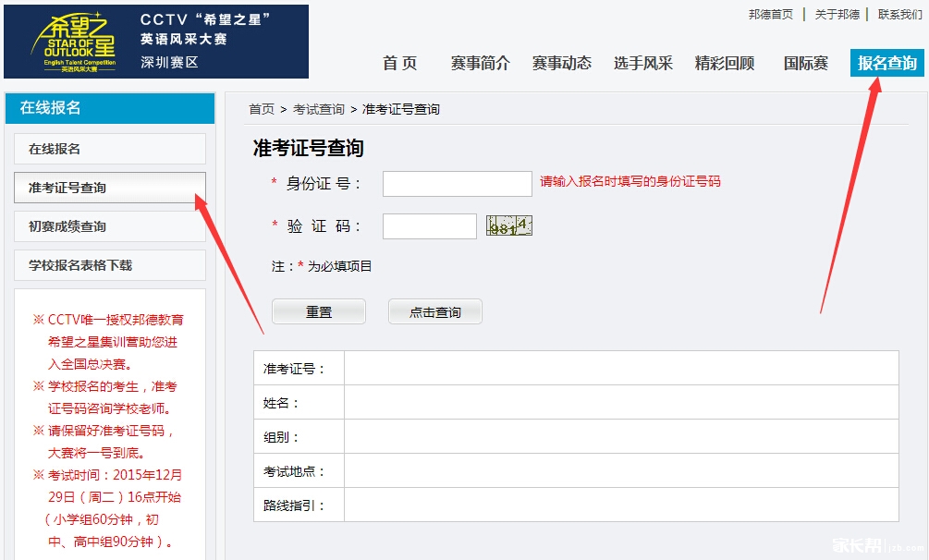Viewport: 929px width, 560px height.
Task: Open the 邦德首页 top link
Action: [x=770, y=15]
